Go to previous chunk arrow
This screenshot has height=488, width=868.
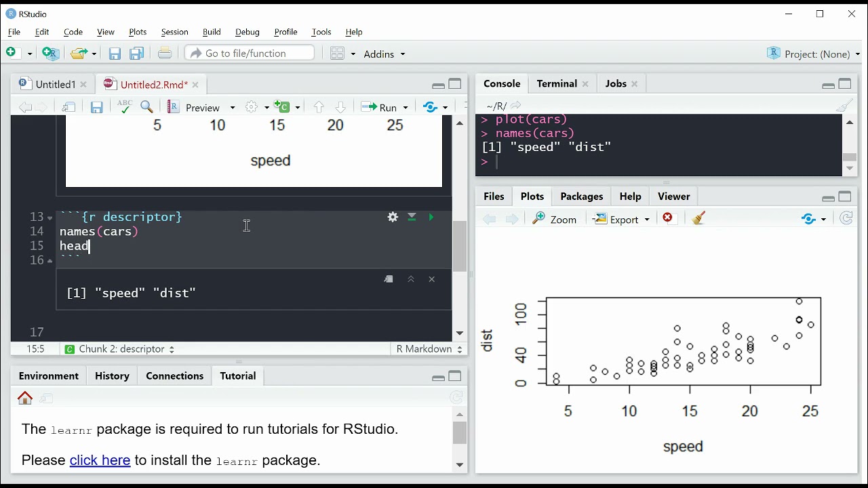tap(318, 107)
